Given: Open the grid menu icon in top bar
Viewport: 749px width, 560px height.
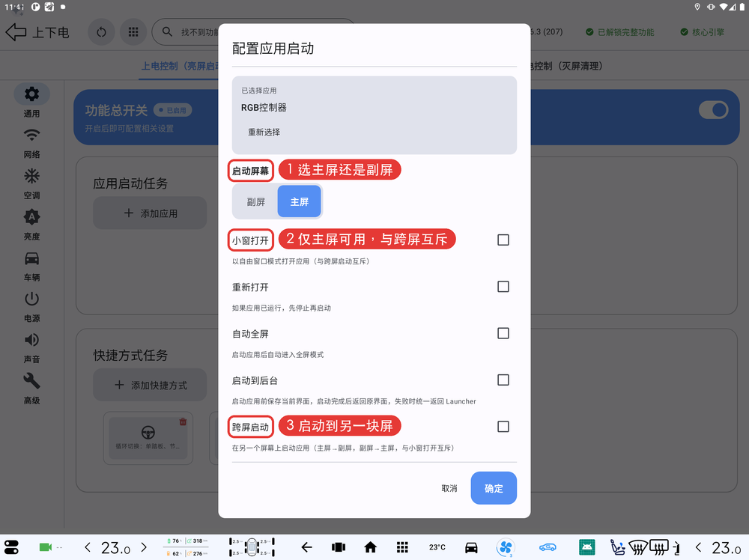Looking at the screenshot, I should click(x=133, y=32).
